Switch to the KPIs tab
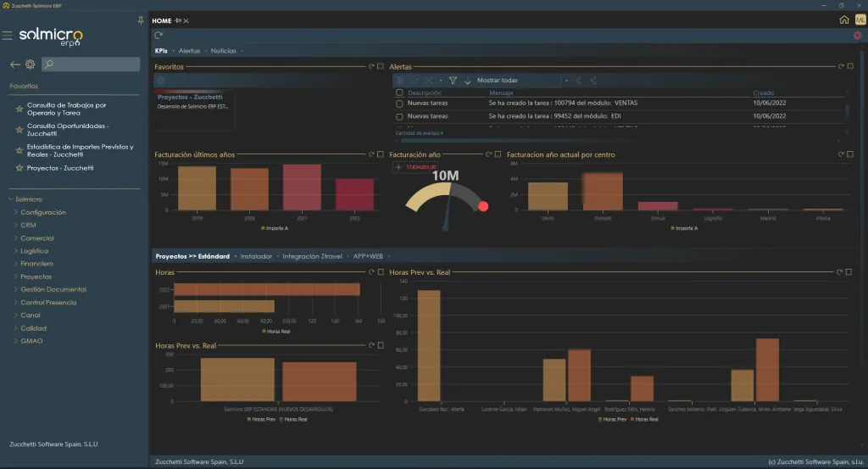 tap(161, 50)
